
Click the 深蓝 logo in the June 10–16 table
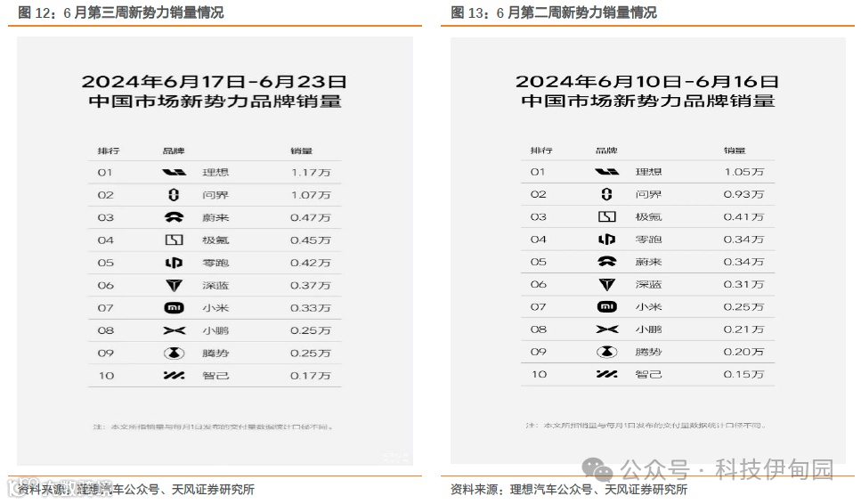(x=606, y=284)
